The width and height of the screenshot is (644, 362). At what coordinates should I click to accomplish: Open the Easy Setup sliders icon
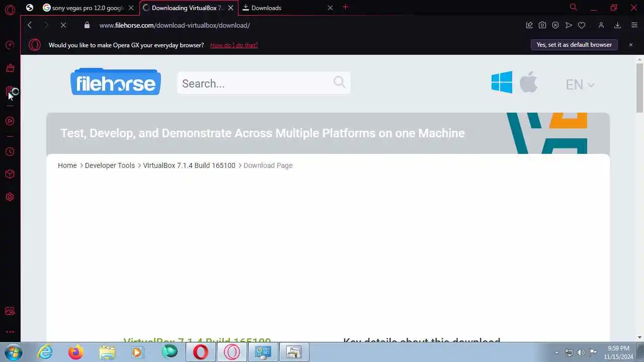coord(634,25)
